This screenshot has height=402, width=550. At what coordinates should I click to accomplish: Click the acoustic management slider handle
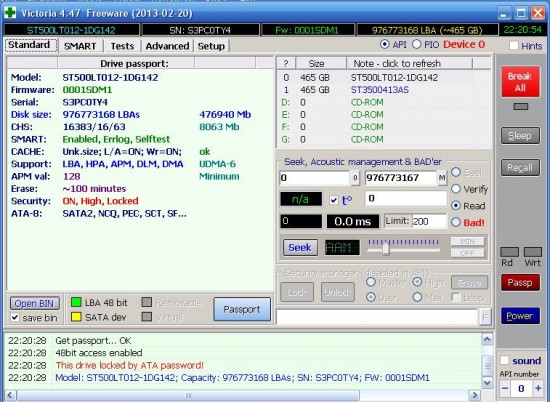point(386,249)
